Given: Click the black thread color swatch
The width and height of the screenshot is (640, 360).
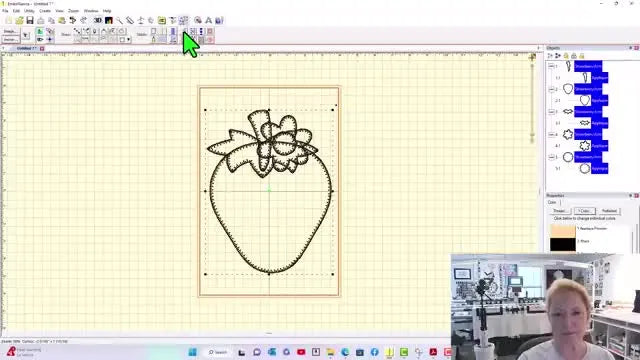Looking at the screenshot, I should click(x=562, y=244).
